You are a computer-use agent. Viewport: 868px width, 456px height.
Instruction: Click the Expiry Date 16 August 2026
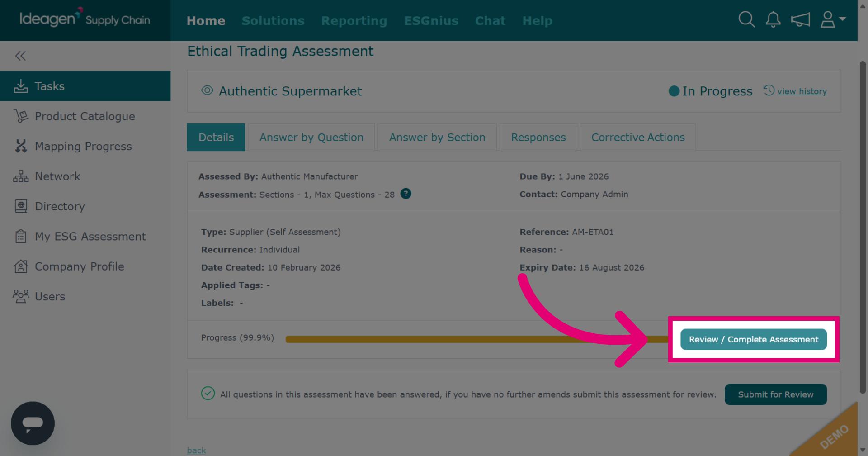coord(612,267)
